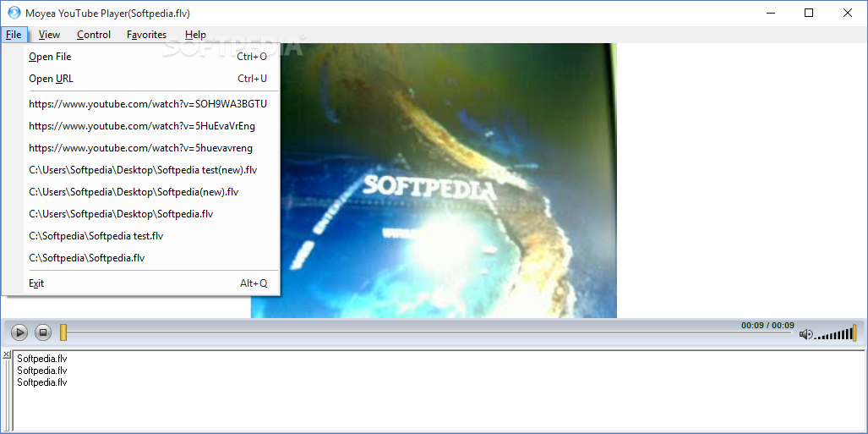The height and width of the screenshot is (434, 868).
Task: Open the View menu
Action: tap(49, 35)
